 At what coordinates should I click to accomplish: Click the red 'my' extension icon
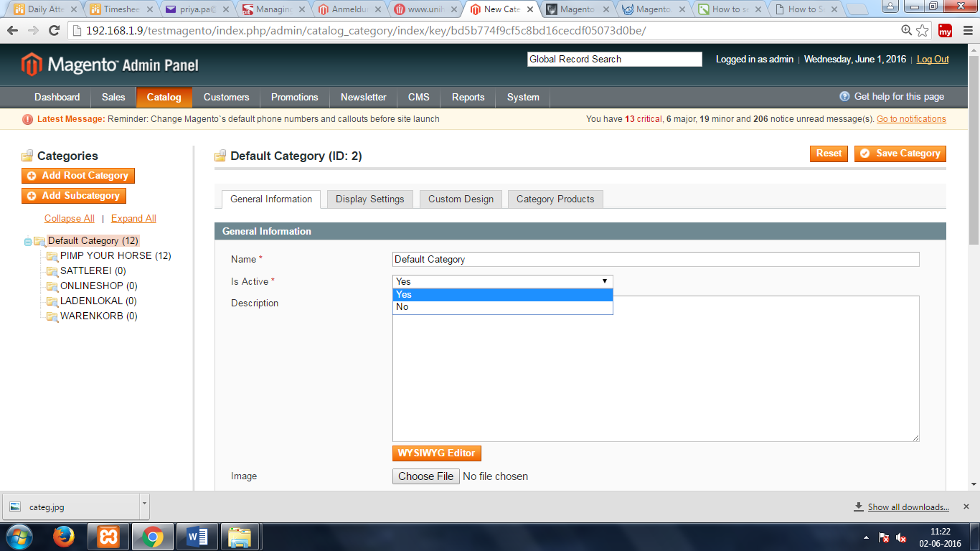[x=946, y=31]
